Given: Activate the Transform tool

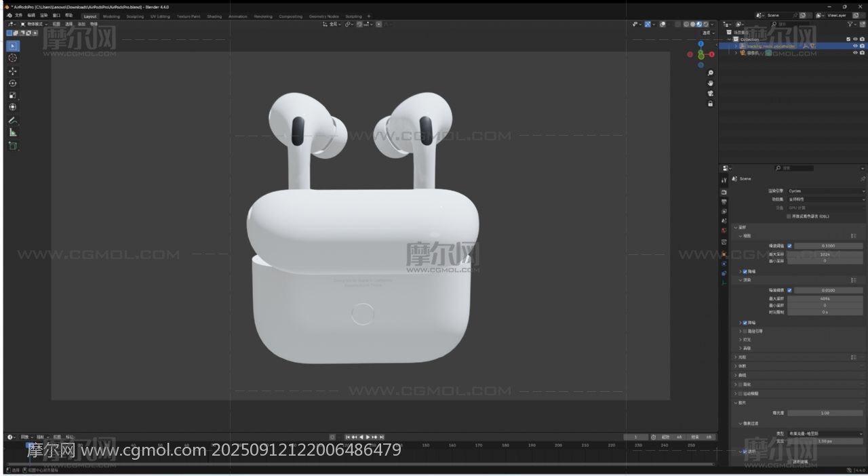Looking at the screenshot, I should (13, 107).
